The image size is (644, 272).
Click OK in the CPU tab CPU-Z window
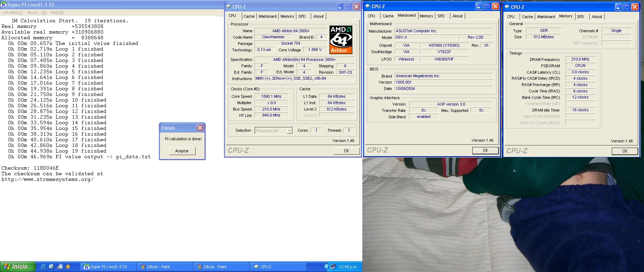[x=346, y=151]
